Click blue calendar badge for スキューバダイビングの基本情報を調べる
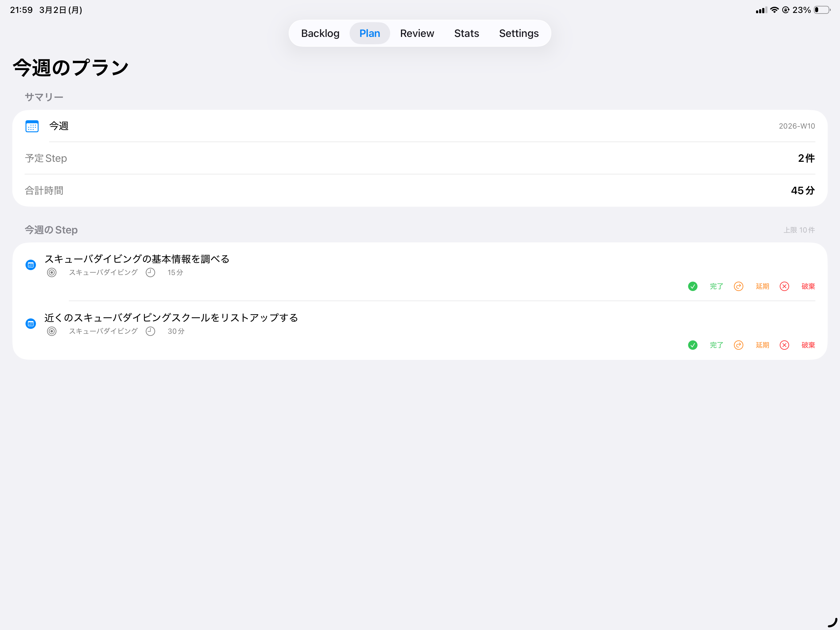Image resolution: width=840 pixels, height=630 pixels. tap(31, 265)
